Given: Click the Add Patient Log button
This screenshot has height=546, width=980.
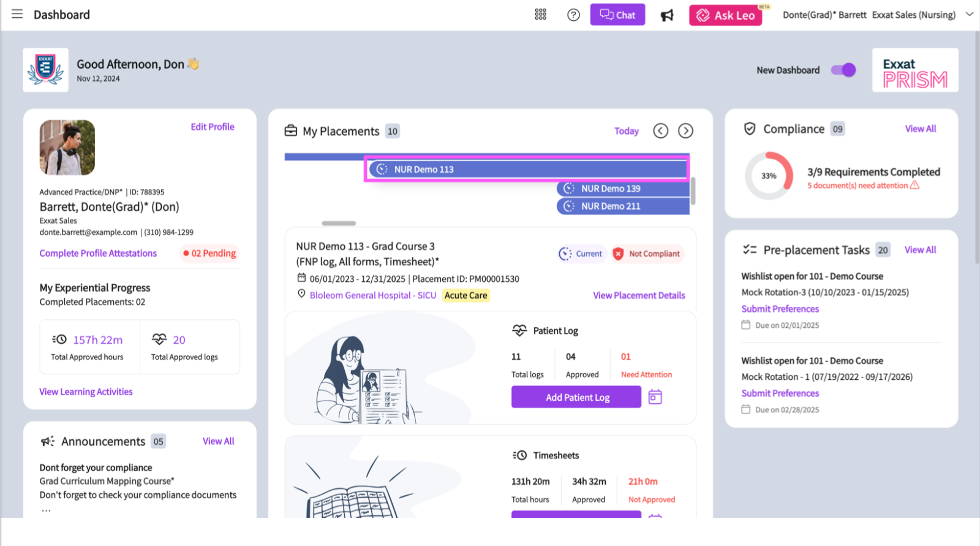Looking at the screenshot, I should point(576,397).
